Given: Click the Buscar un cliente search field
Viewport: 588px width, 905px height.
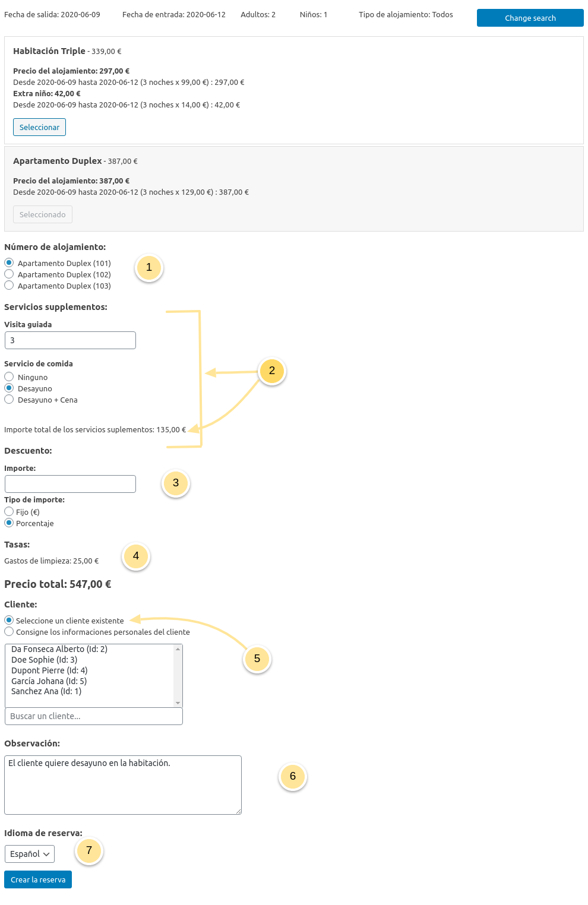Looking at the screenshot, I should tap(93, 716).
